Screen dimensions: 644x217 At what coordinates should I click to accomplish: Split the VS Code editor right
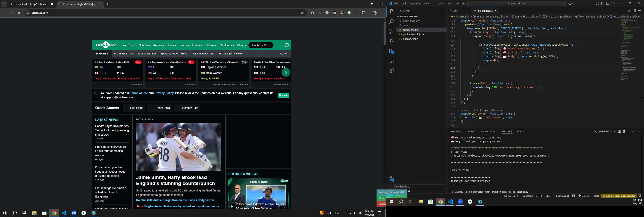(634, 11)
